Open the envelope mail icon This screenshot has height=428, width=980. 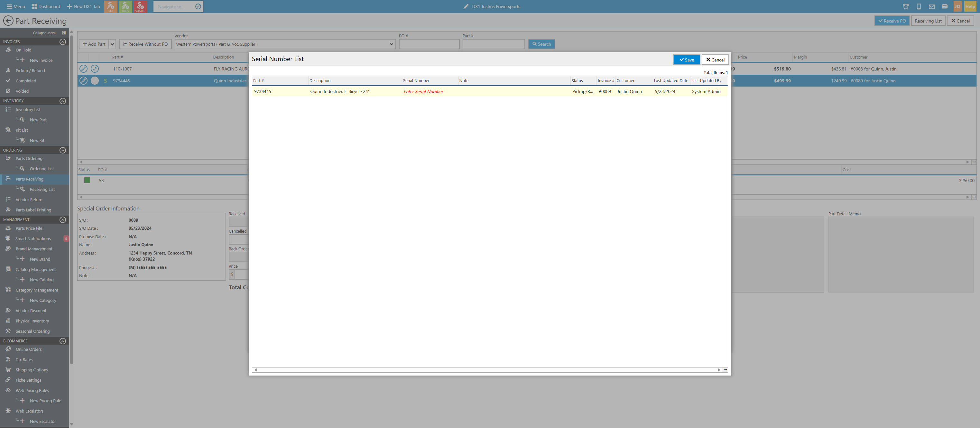(932, 6)
